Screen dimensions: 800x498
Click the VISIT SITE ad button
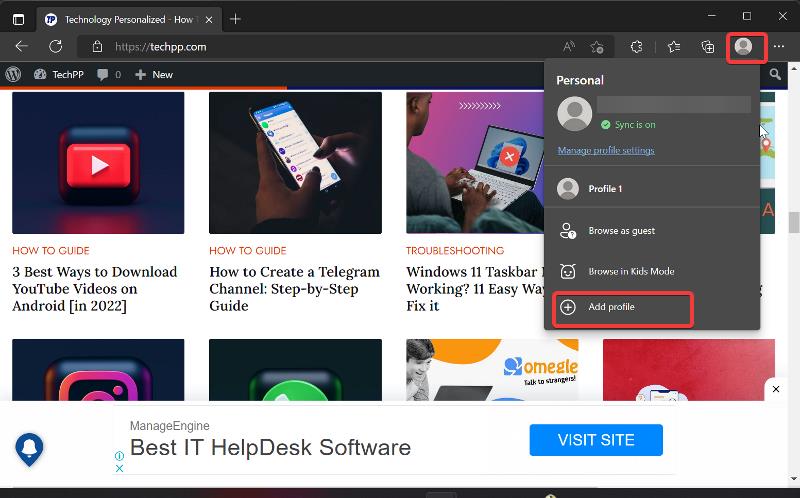coord(596,440)
